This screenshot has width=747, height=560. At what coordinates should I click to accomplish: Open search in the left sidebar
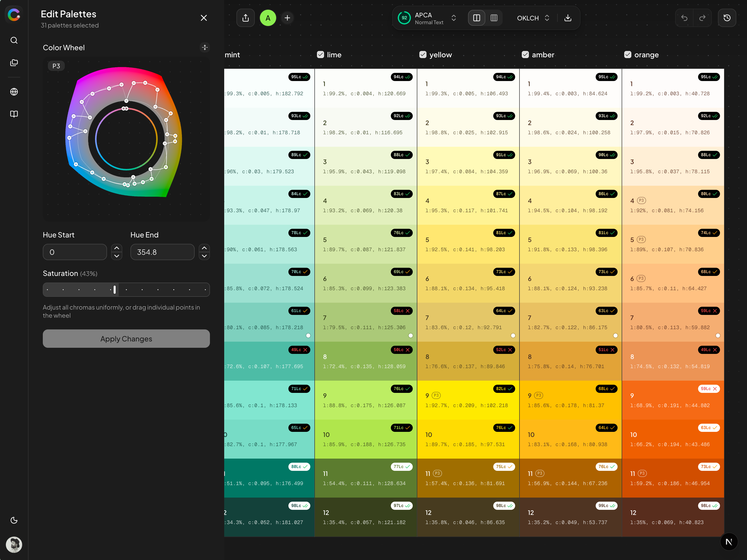(14, 40)
